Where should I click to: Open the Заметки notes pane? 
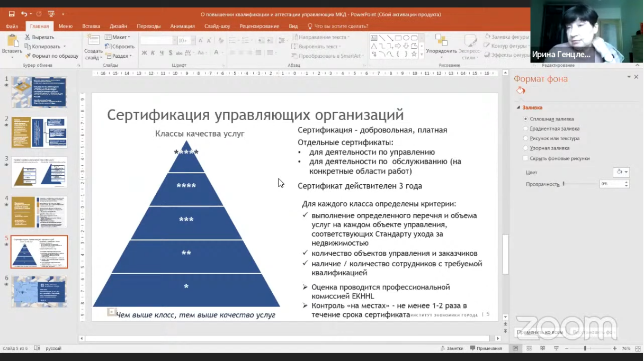click(452, 348)
